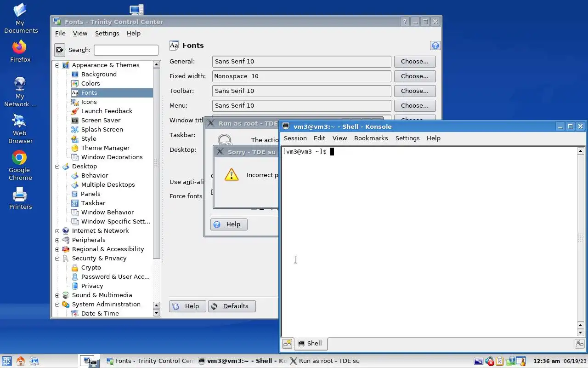This screenshot has width=588, height=368.
Task: Open the Icons module in tree
Action: 75,102
